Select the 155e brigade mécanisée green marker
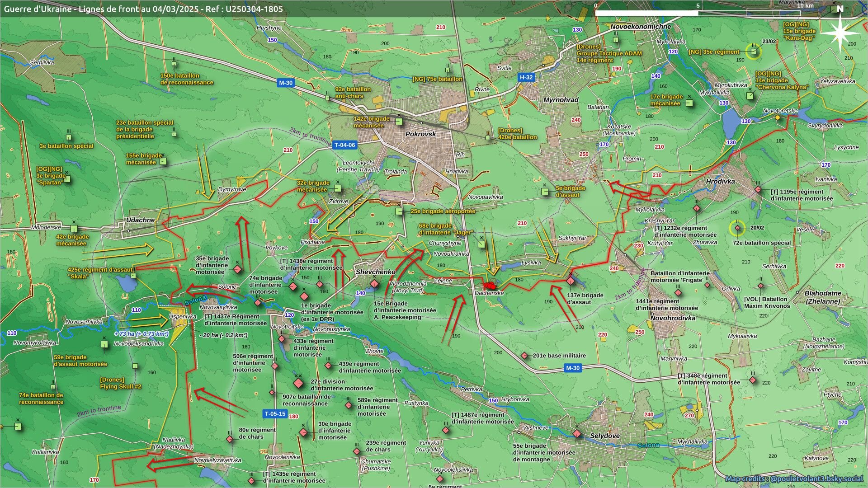The width and height of the screenshot is (868, 488). click(164, 161)
